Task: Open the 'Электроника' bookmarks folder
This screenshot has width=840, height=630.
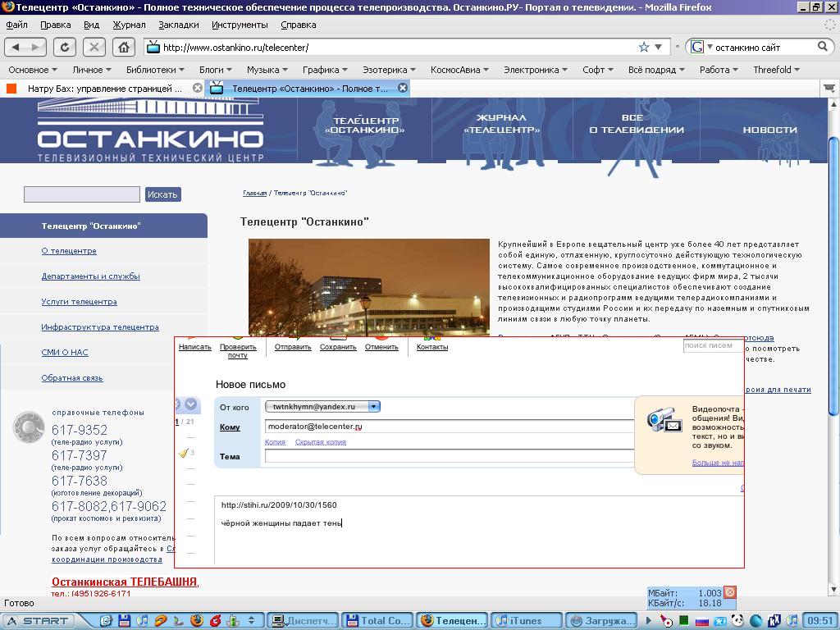Action: pyautogui.click(x=535, y=70)
